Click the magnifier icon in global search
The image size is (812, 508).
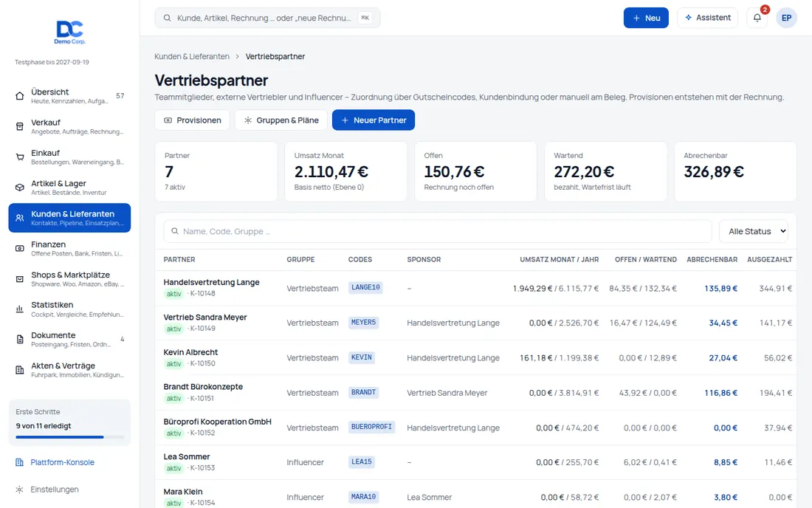pos(168,18)
